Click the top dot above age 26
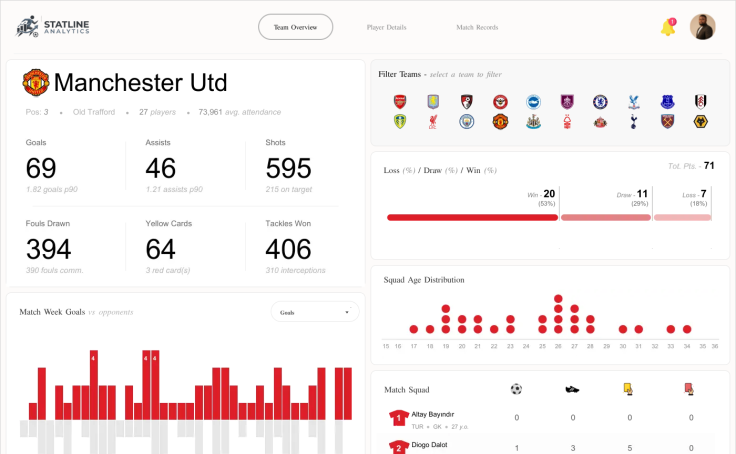This screenshot has width=736, height=454. [558, 299]
